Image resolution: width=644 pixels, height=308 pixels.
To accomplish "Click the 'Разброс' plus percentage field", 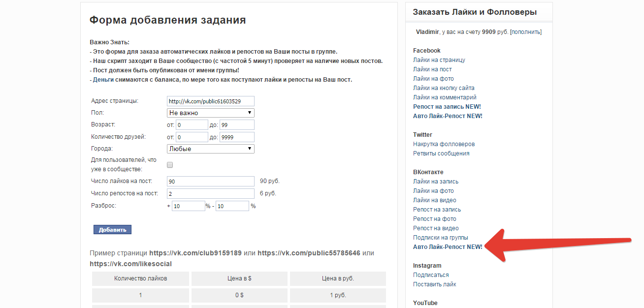I will [x=188, y=206].
